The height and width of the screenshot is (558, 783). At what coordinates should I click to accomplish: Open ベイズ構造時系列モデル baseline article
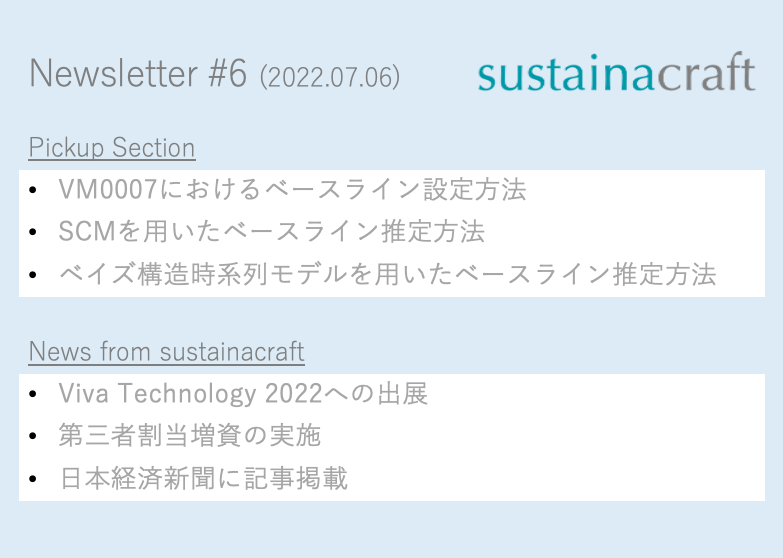tap(387, 274)
